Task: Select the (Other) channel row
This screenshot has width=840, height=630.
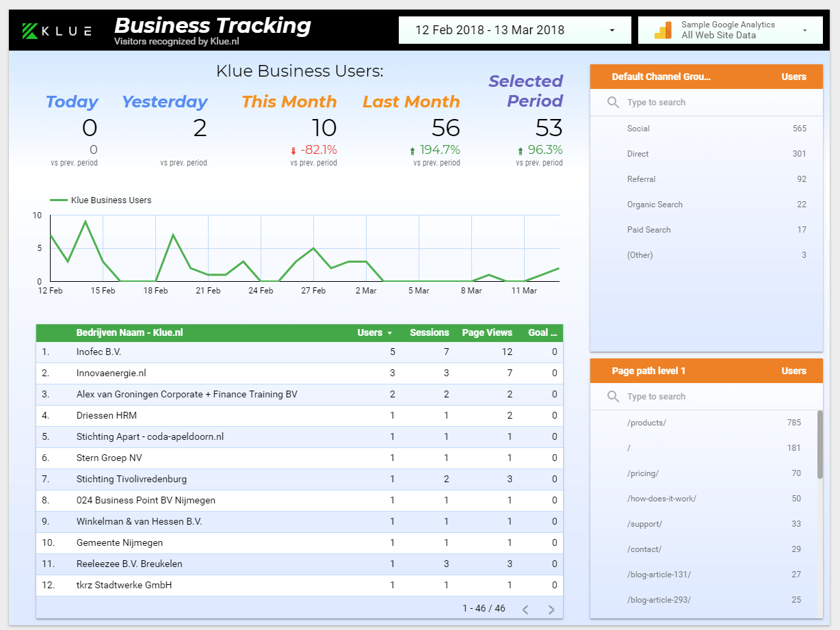Action: 707,255
